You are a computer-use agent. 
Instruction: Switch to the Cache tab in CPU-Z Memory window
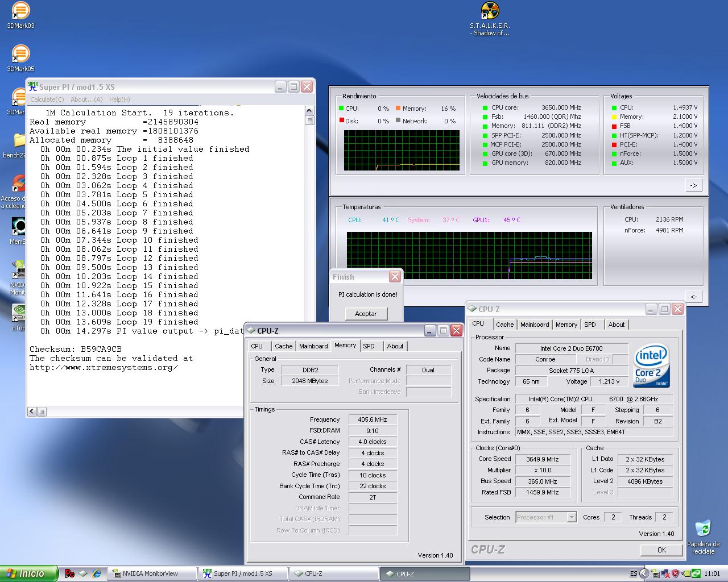283,346
